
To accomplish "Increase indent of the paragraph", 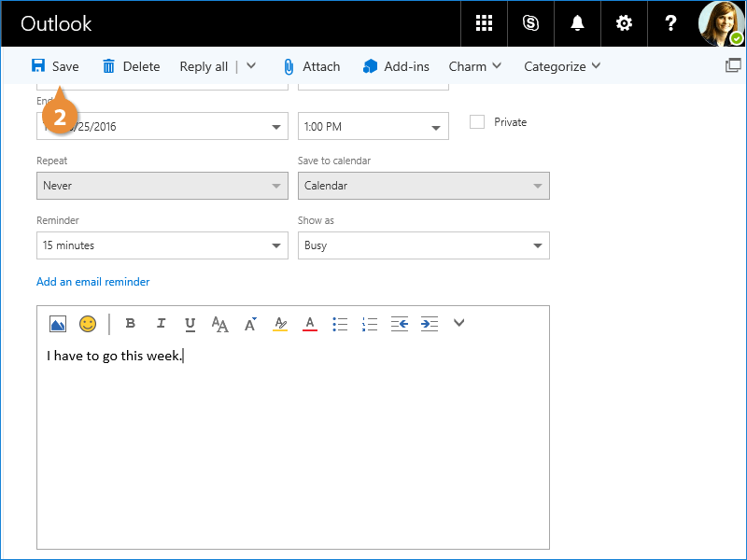I will [x=429, y=324].
